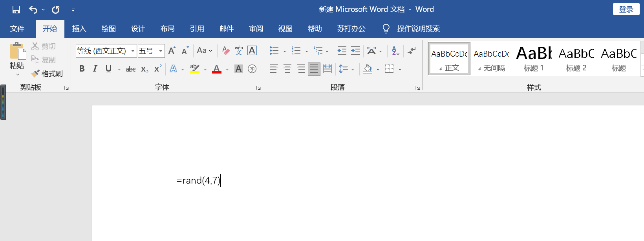The image size is (644, 241).
Task: Open the font name combo box 等线
Action: click(x=106, y=51)
